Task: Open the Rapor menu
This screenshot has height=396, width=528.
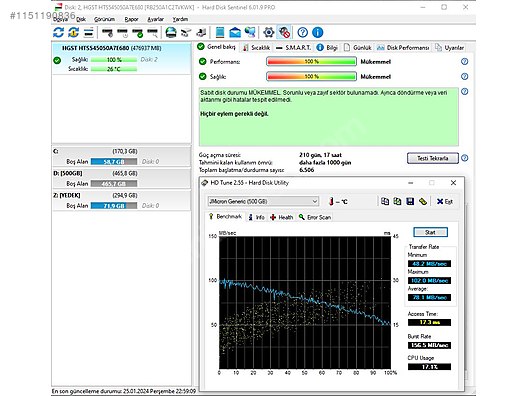Action: click(131, 19)
